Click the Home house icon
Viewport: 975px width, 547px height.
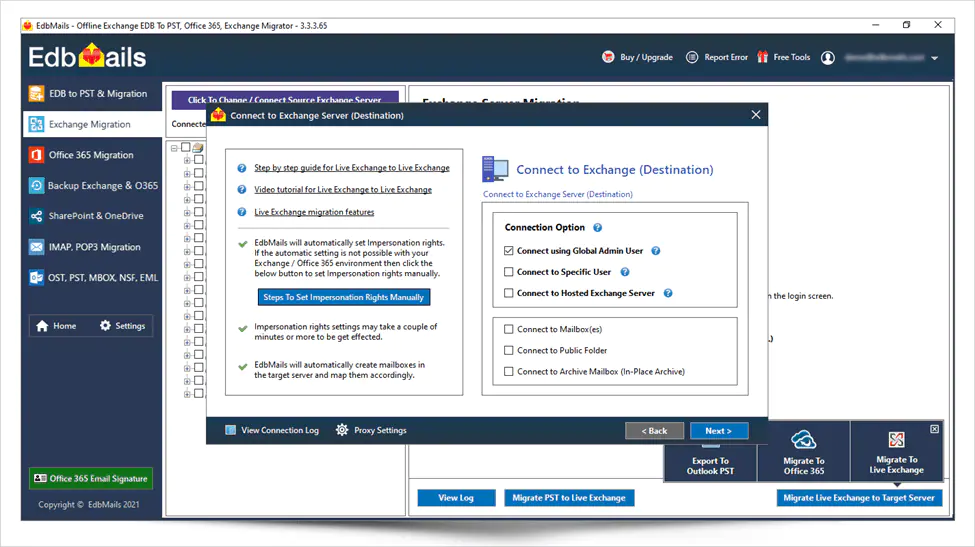point(42,326)
